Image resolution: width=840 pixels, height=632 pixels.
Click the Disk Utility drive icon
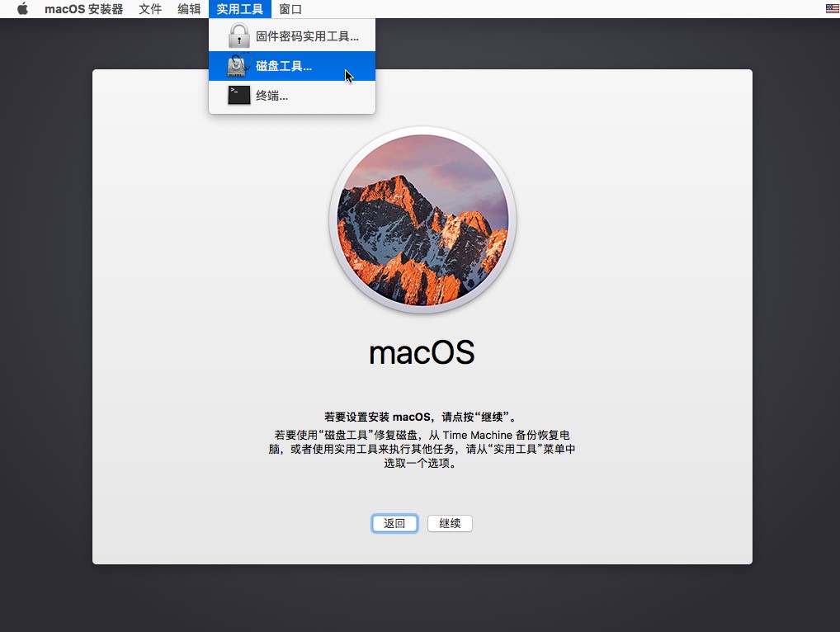[238, 66]
